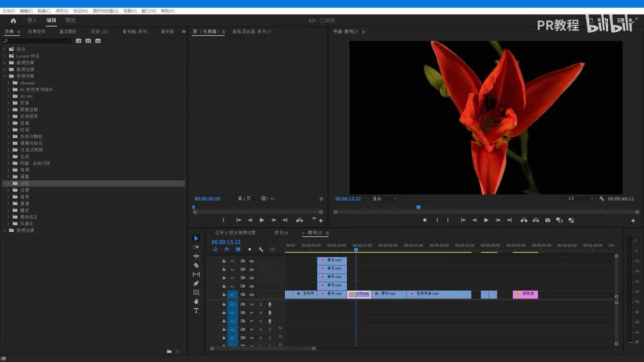Click the effects search input field
This screenshot has width=644, height=362.
coord(38,41)
